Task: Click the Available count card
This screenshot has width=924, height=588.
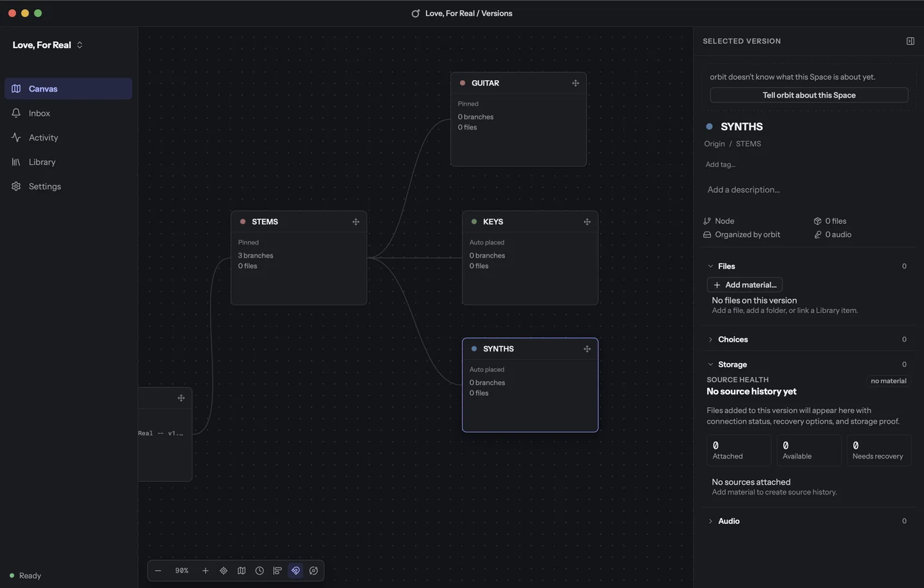Action: (809, 450)
